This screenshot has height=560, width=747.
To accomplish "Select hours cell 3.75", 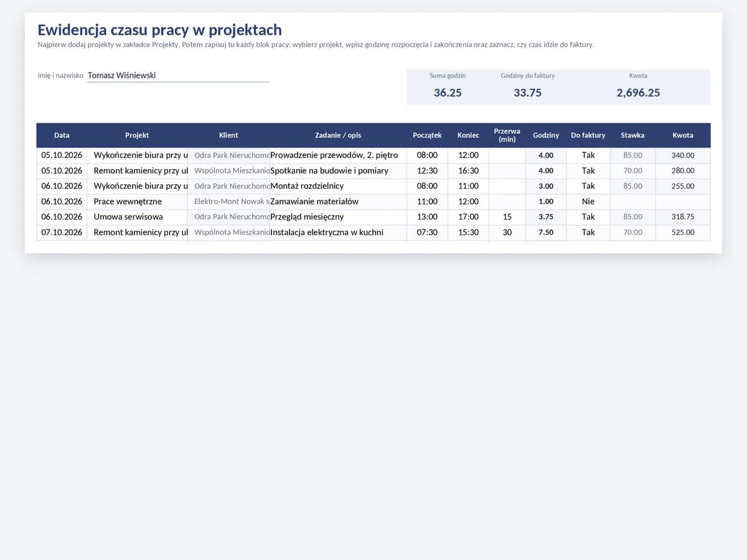I will coord(546,217).
